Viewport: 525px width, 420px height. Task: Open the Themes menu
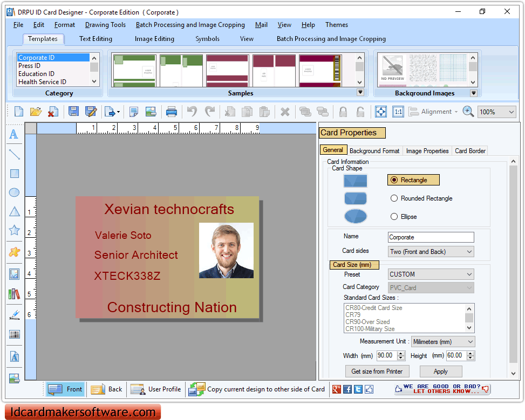click(x=337, y=25)
